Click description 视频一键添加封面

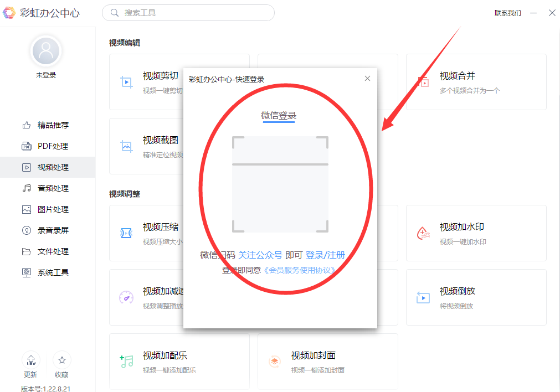pyautogui.click(x=317, y=370)
